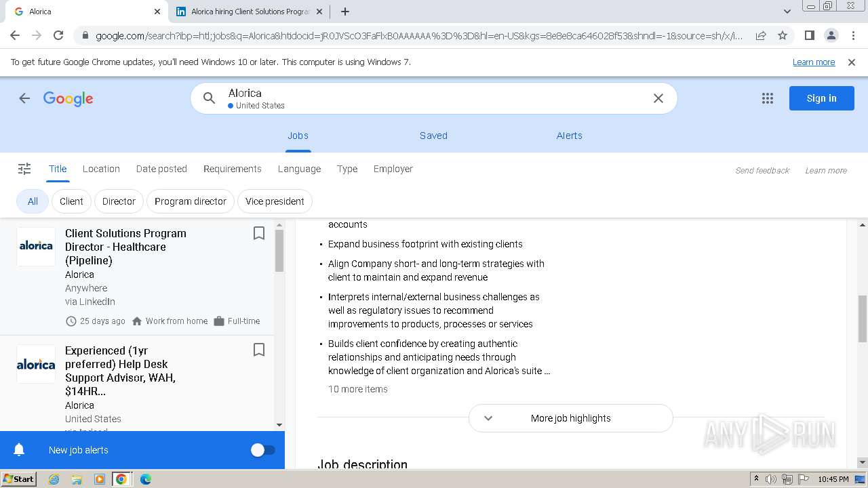
Task: Close the Alorica Google tab
Action: pyautogui.click(x=157, y=12)
